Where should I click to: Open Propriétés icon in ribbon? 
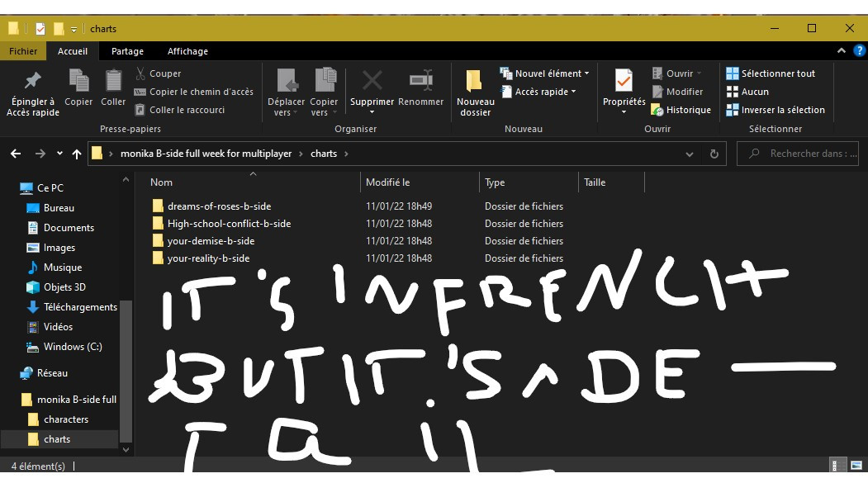[x=624, y=81]
